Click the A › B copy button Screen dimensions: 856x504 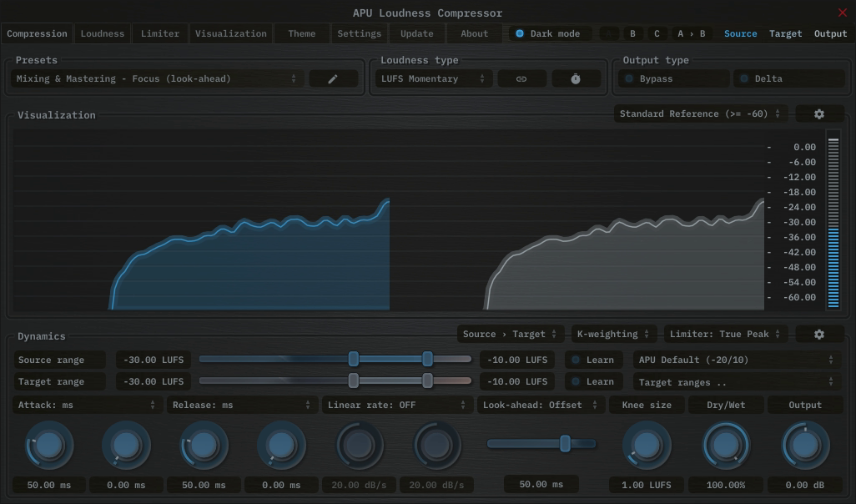pyautogui.click(x=691, y=33)
